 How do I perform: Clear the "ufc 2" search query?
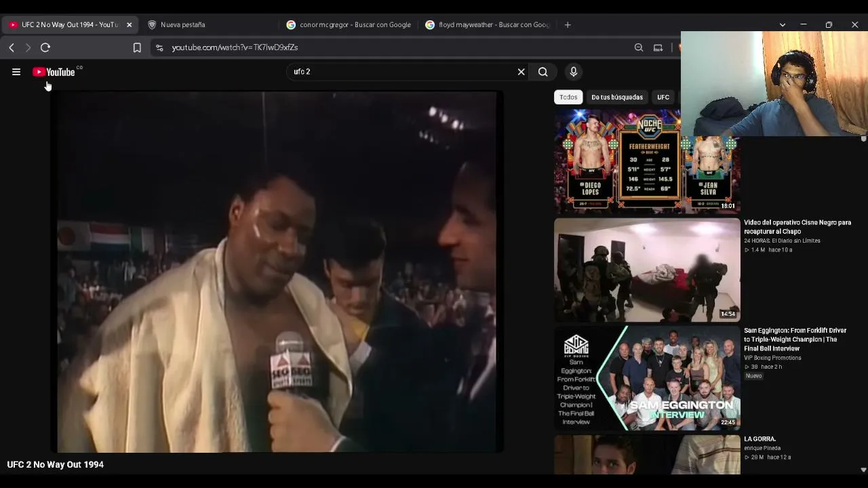coord(521,72)
